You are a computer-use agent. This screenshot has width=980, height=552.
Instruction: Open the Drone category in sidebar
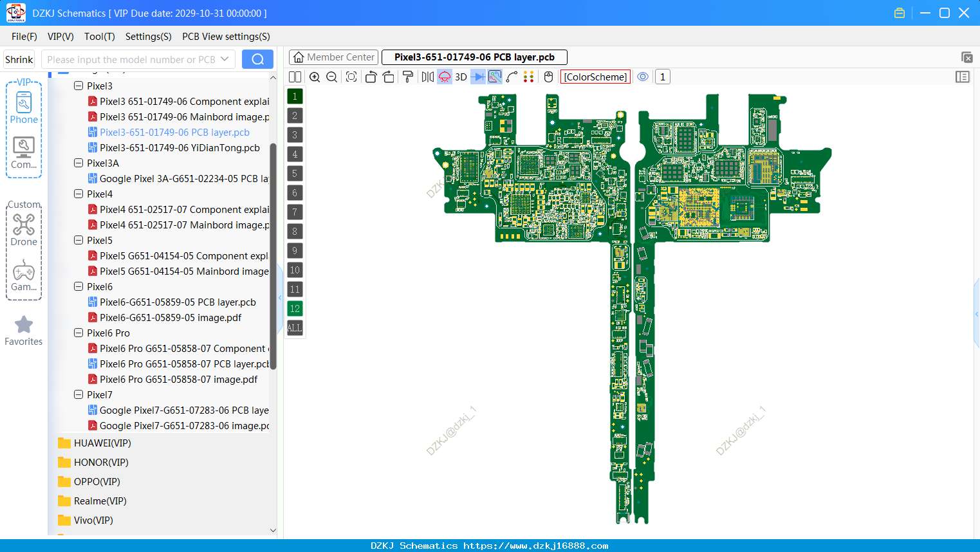[x=24, y=230]
